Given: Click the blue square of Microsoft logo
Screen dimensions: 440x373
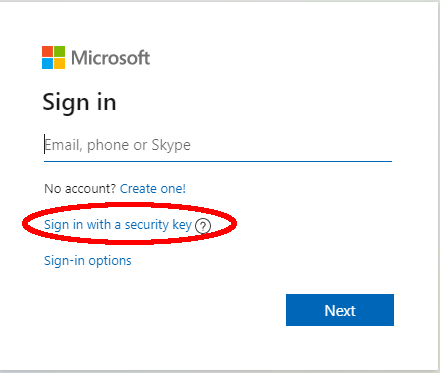Looking at the screenshot, I should point(47,64).
